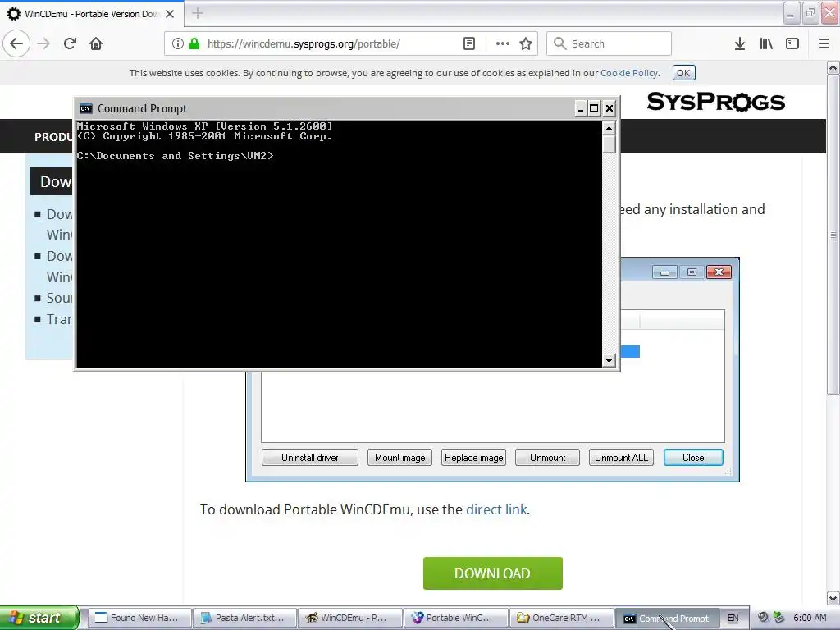Click the page scrollbar up arrow
Image resolution: width=840 pixels, height=630 pixels.
point(833,67)
